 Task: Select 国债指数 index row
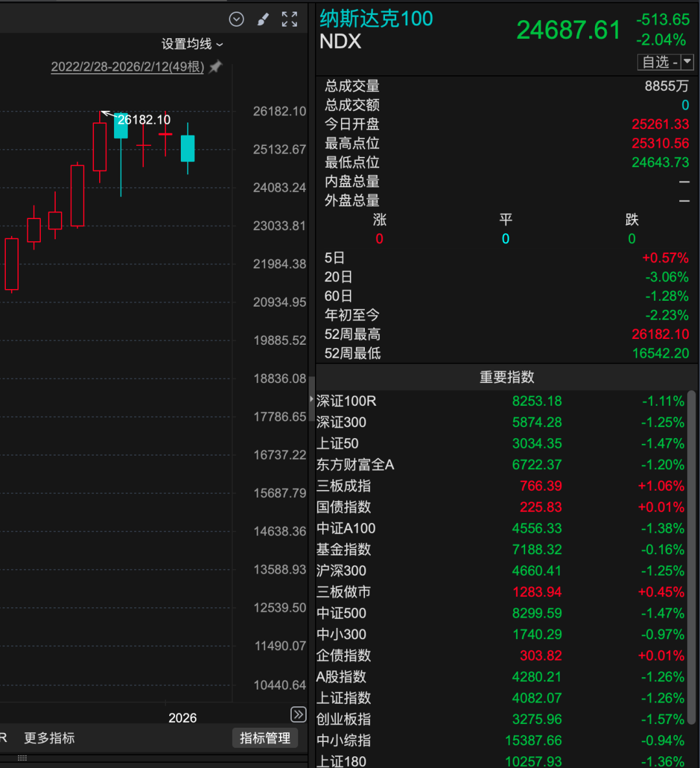point(500,507)
